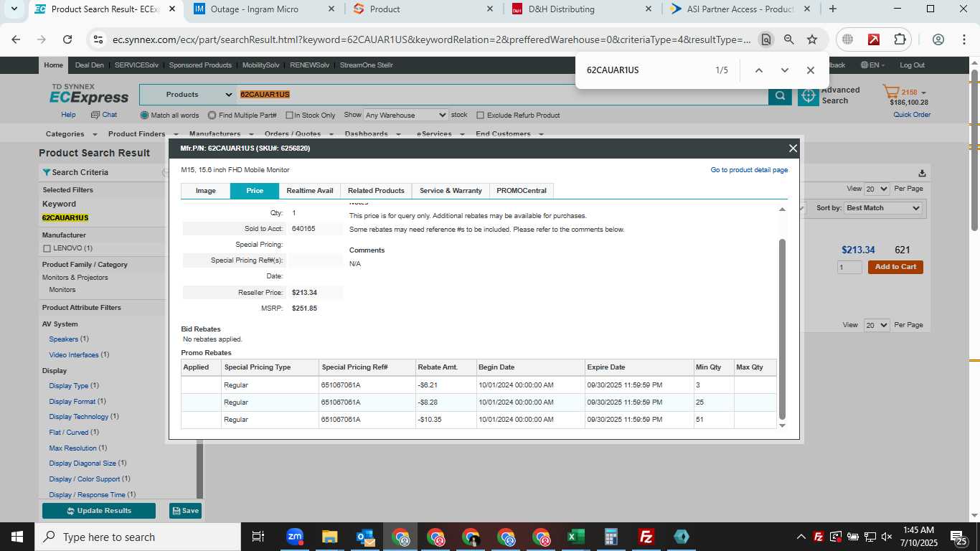
Task: Switch to the Image tab
Action: click(205, 191)
